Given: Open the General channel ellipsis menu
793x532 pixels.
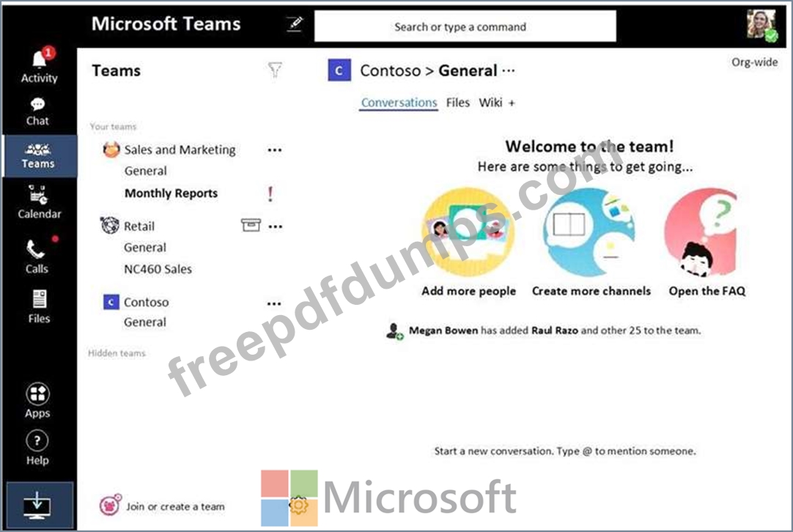Looking at the screenshot, I should (509, 70).
